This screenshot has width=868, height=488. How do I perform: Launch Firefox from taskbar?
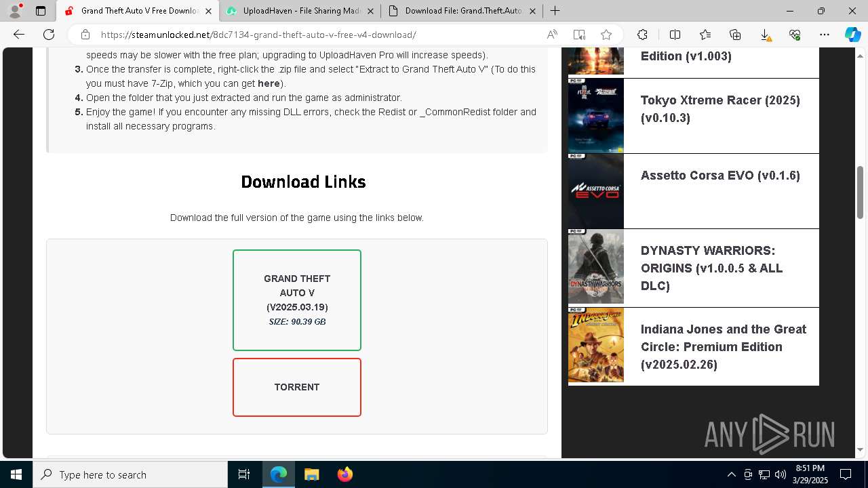(x=344, y=474)
